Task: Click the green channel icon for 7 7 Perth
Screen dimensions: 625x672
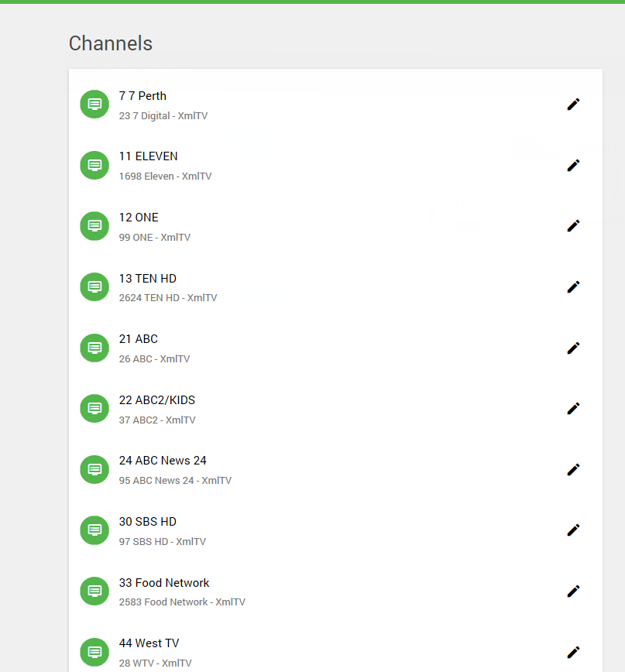Action: [x=94, y=104]
